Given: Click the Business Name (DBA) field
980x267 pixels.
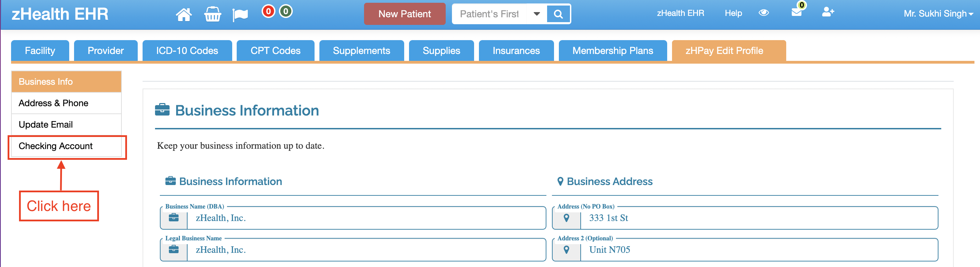Looking at the screenshot, I should [353, 218].
